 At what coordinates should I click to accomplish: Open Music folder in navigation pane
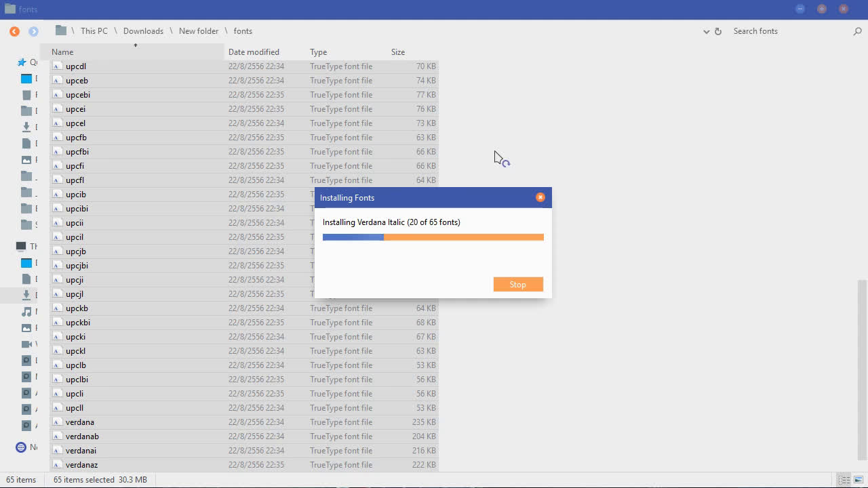26,312
